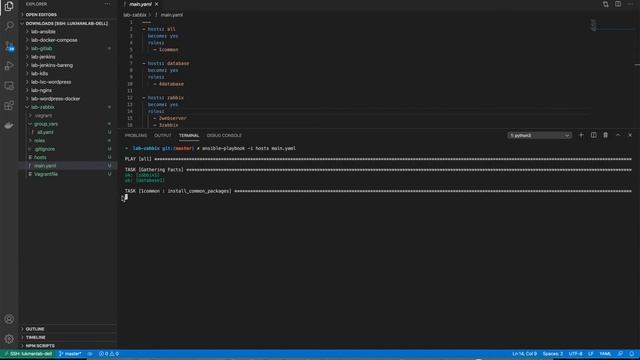
Task: Open the Run and Debug view
Action: tap(9, 66)
